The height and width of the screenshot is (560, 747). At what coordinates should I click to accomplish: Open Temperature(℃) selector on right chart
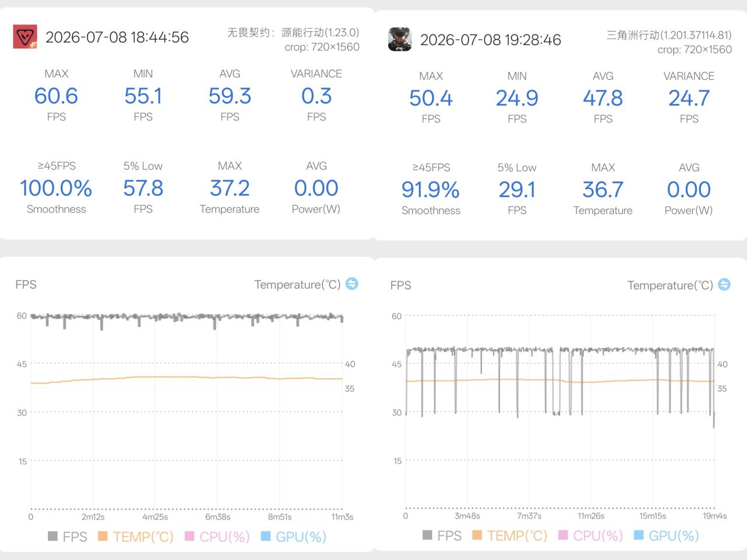click(670, 285)
